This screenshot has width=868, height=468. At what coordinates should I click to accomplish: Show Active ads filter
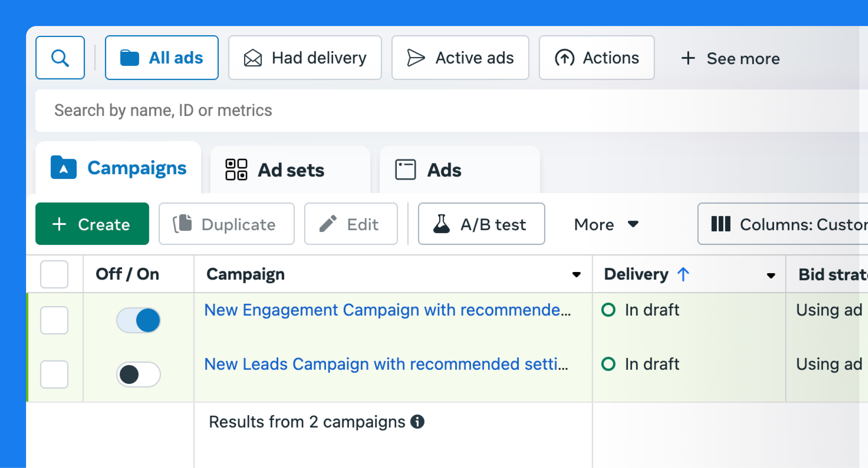click(x=460, y=58)
